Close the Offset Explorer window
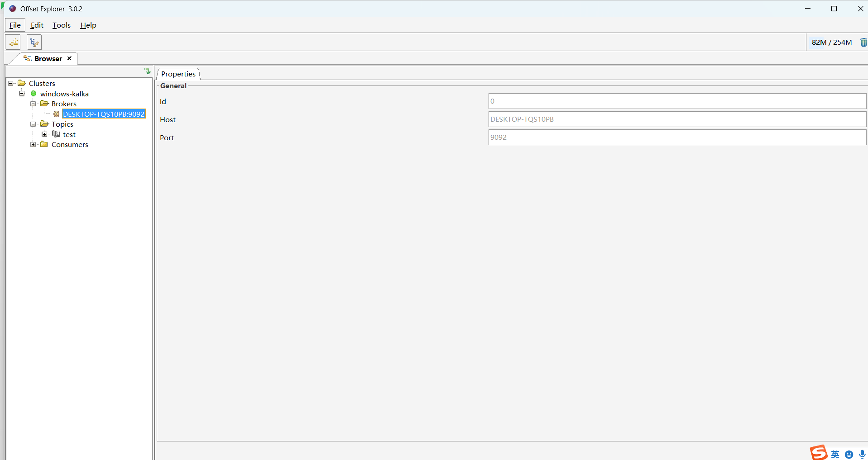868x460 pixels. coord(860,9)
